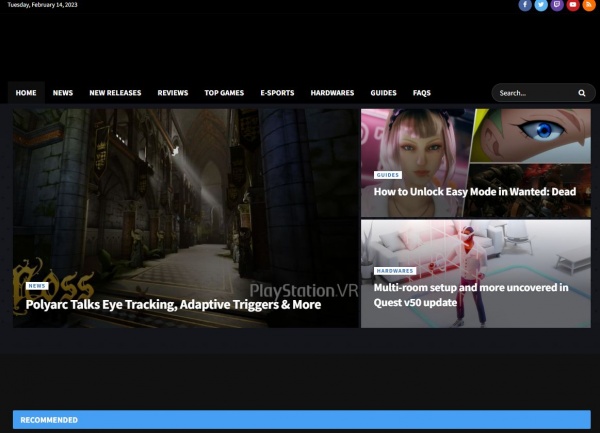Viewport: 600px width, 433px height.
Task: Select GUIDES in the navigation bar
Action: pyautogui.click(x=383, y=93)
